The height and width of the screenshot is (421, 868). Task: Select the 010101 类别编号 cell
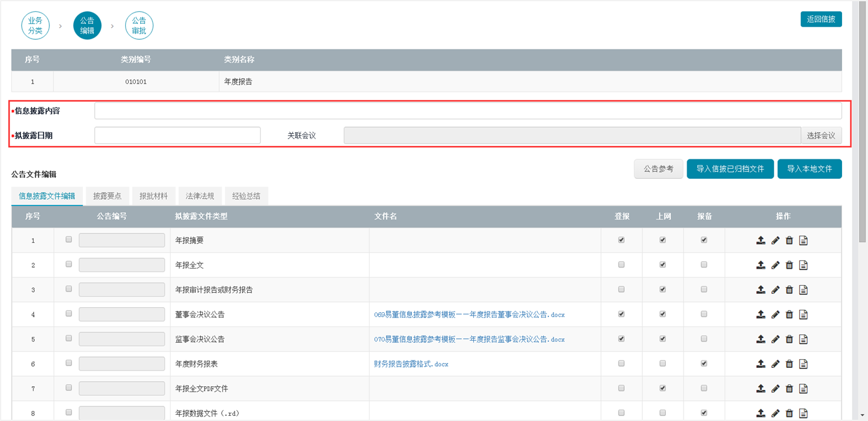(x=136, y=82)
